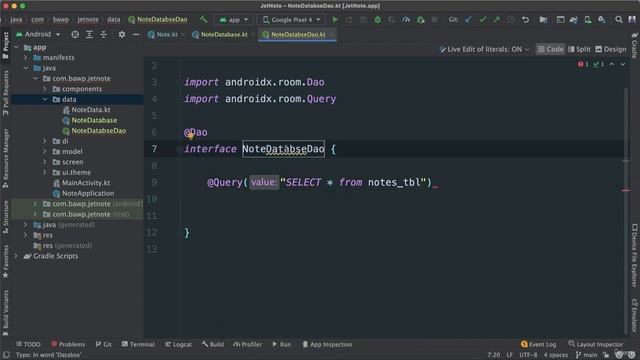640x360 pixels.
Task: Open the Logcat tool window tab
Action: pos(178,344)
